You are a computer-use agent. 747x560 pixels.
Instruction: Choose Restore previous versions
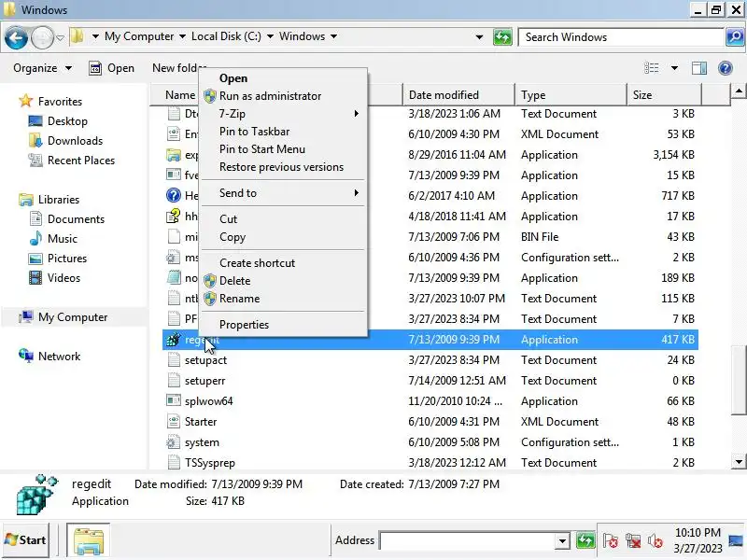(283, 167)
